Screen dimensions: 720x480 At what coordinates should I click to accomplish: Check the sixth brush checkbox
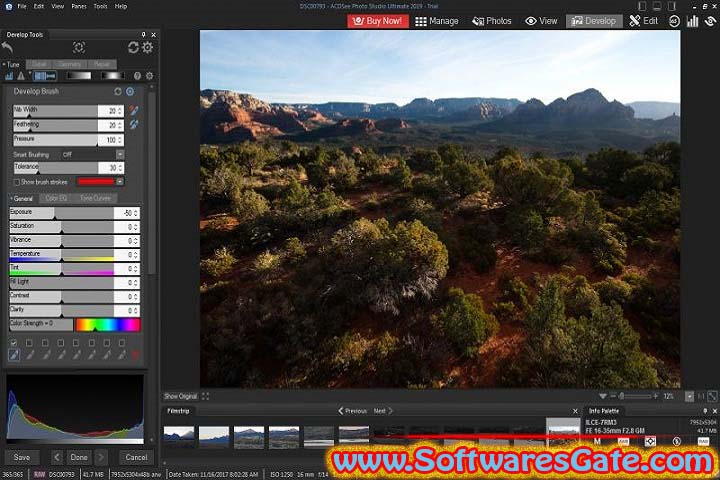(x=91, y=343)
